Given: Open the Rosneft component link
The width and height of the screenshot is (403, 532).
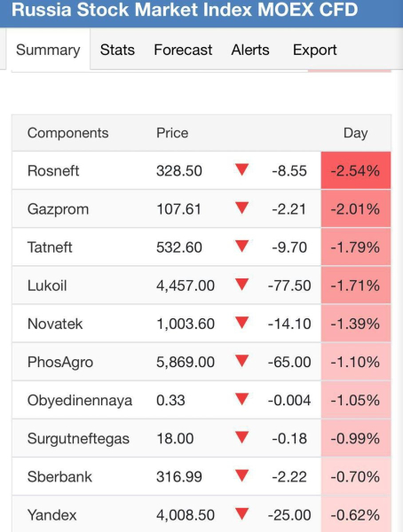Looking at the screenshot, I should pos(53,170).
